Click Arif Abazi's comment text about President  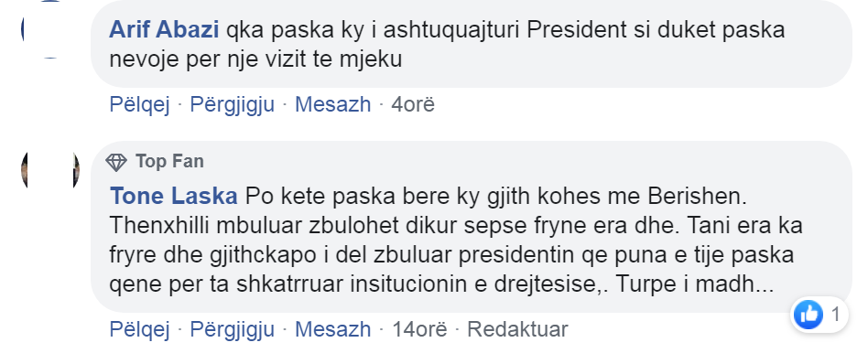(448, 44)
